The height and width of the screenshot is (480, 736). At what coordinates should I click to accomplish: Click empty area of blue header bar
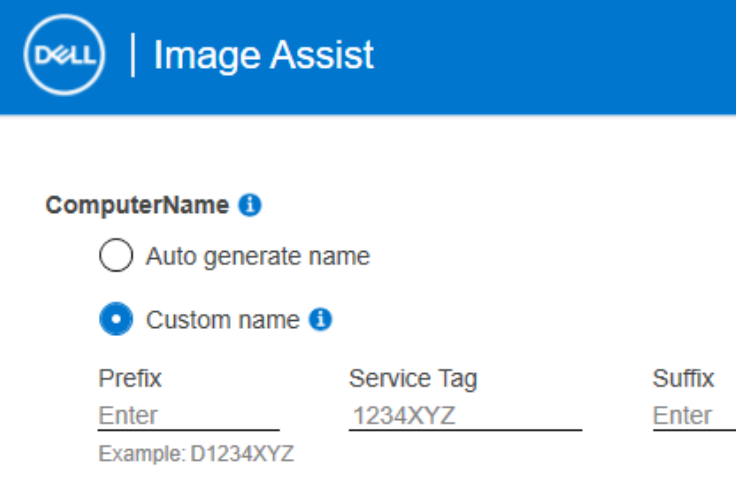click(x=560, y=56)
